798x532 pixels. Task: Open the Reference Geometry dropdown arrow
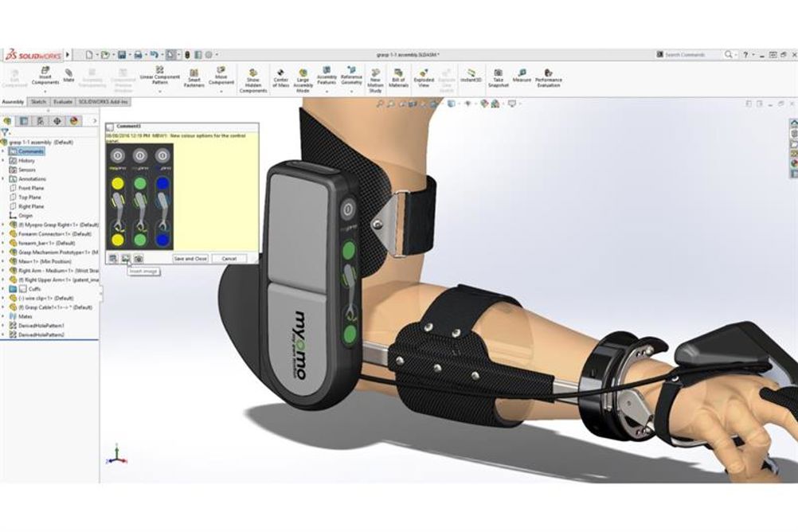coord(351,92)
